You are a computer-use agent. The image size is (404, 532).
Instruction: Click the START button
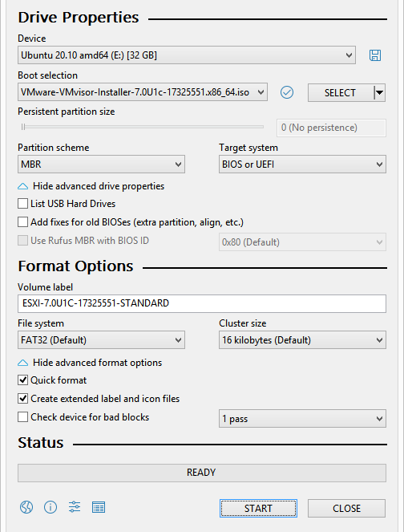click(258, 508)
